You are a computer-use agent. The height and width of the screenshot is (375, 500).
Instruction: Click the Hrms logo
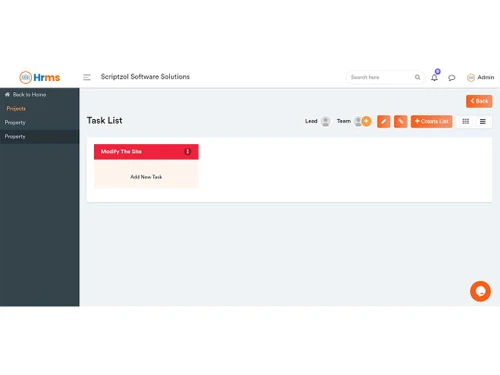point(40,77)
